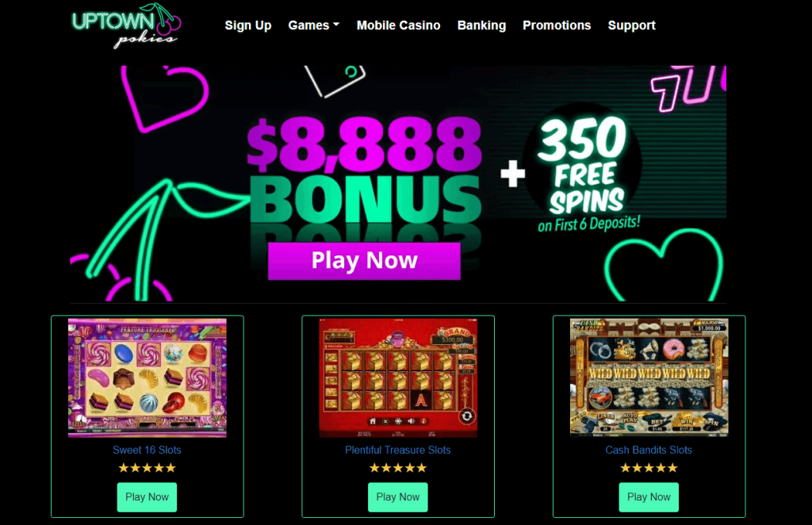Select Promotions in the navigation bar
The width and height of the screenshot is (812, 525).
coord(557,25)
